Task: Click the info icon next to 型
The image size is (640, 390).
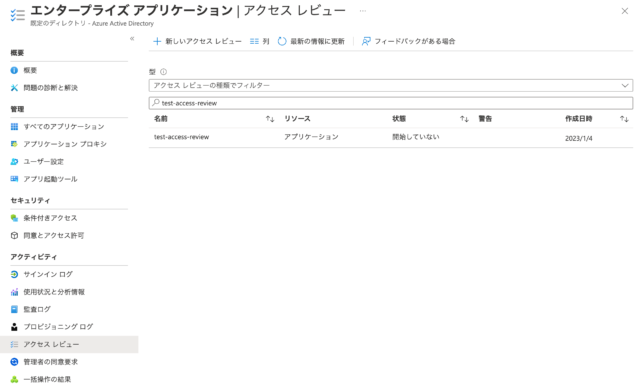Action: (x=163, y=72)
